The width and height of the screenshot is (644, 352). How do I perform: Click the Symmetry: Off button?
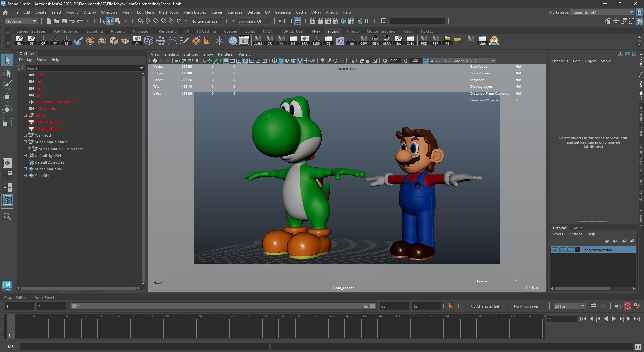point(253,21)
